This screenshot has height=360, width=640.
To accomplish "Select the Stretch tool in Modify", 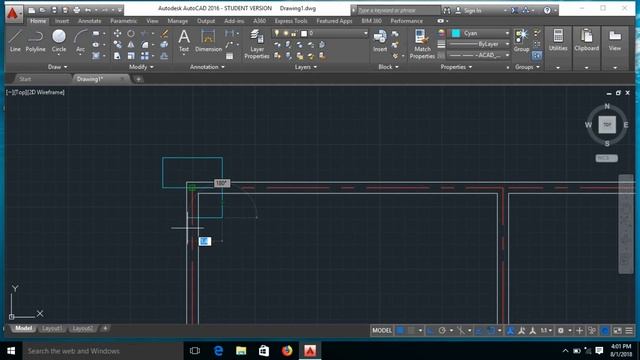I will (117, 56).
